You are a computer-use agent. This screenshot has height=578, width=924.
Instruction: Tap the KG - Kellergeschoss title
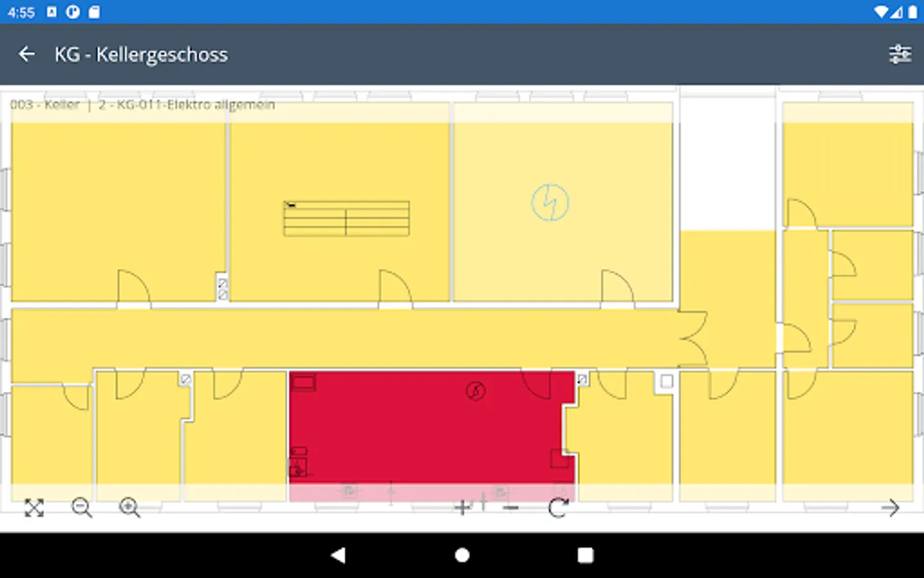click(x=141, y=55)
